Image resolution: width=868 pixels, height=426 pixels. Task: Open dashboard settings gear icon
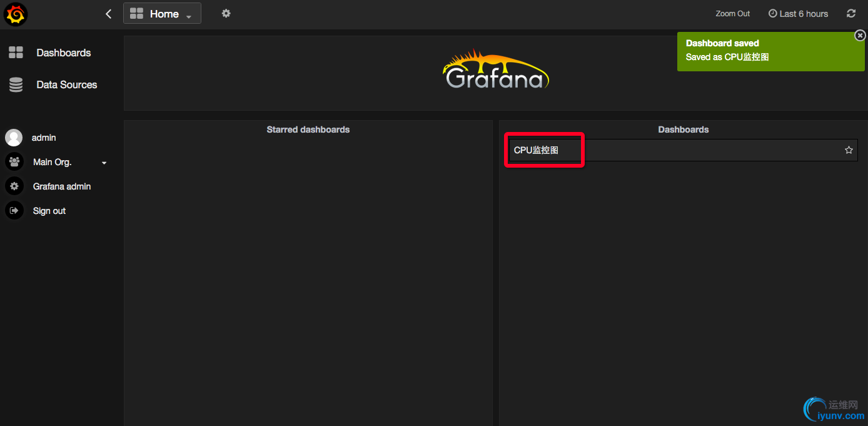(226, 13)
